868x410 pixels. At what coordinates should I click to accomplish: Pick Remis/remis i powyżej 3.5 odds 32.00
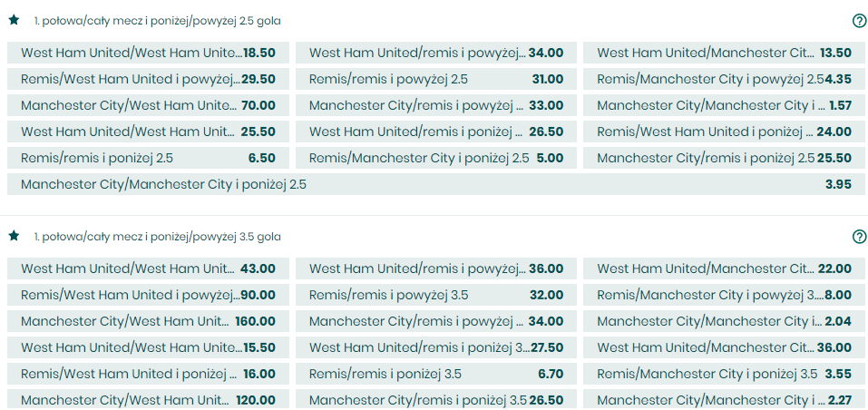click(x=436, y=295)
